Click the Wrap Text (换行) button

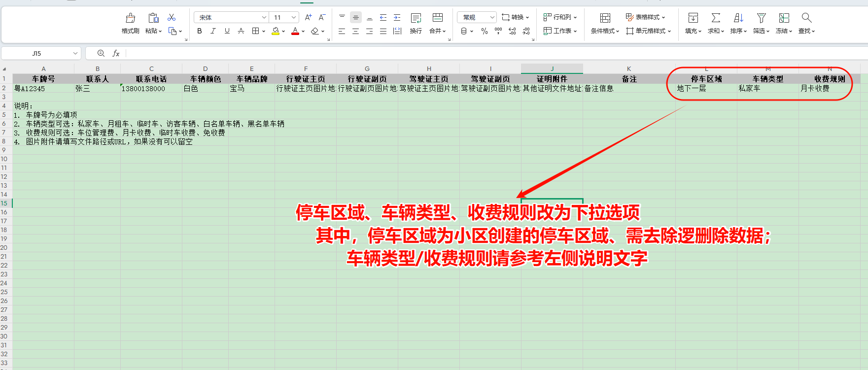tap(416, 23)
